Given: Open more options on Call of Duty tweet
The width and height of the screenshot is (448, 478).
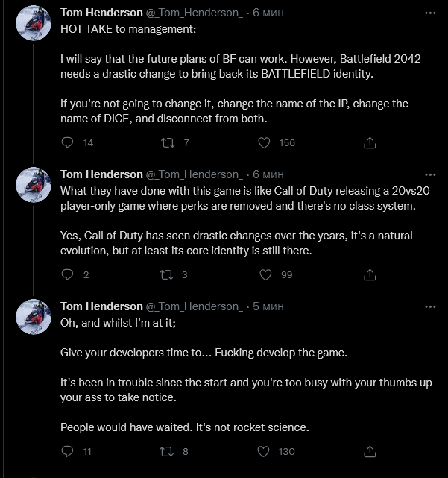Looking at the screenshot, I should tap(430, 174).
